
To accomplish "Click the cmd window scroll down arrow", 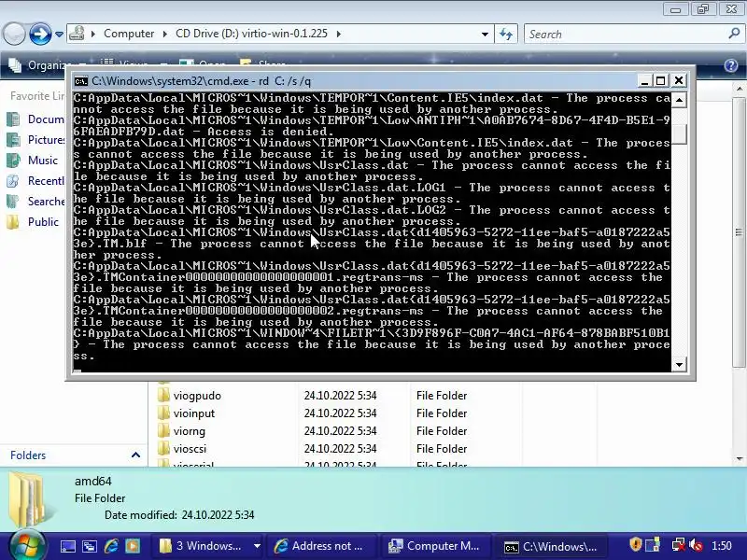I will click(x=679, y=365).
